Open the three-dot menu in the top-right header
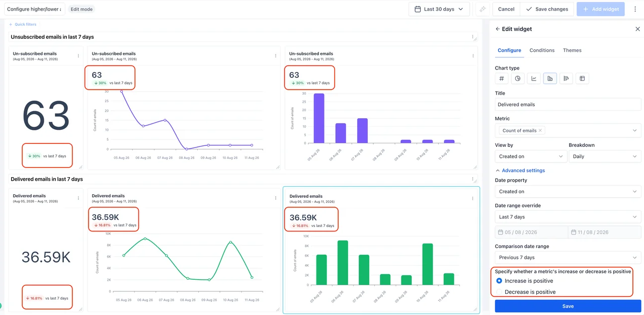 pos(635,9)
